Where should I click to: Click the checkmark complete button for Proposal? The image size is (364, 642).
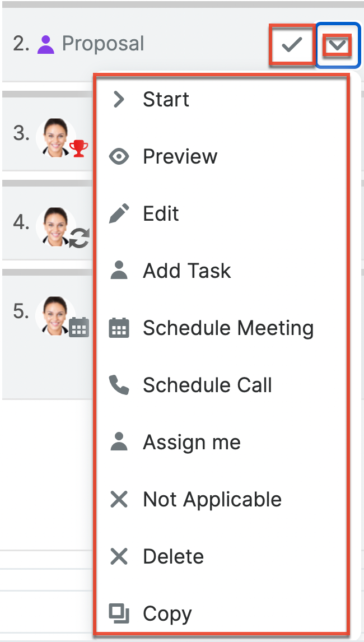pos(291,45)
